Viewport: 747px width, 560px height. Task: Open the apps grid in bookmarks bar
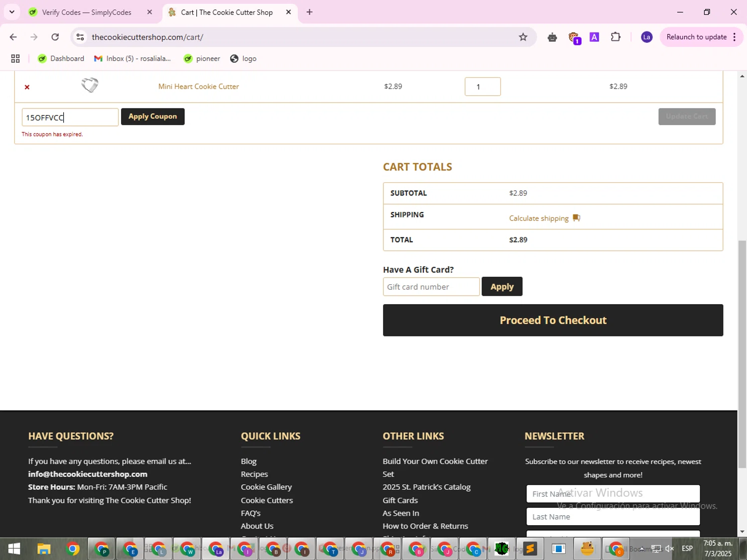pos(15,59)
